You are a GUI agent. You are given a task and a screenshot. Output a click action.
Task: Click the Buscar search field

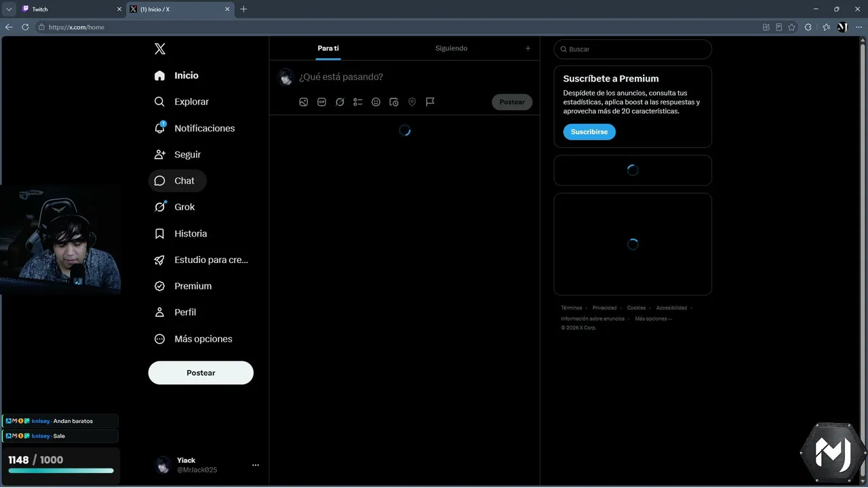pos(633,49)
